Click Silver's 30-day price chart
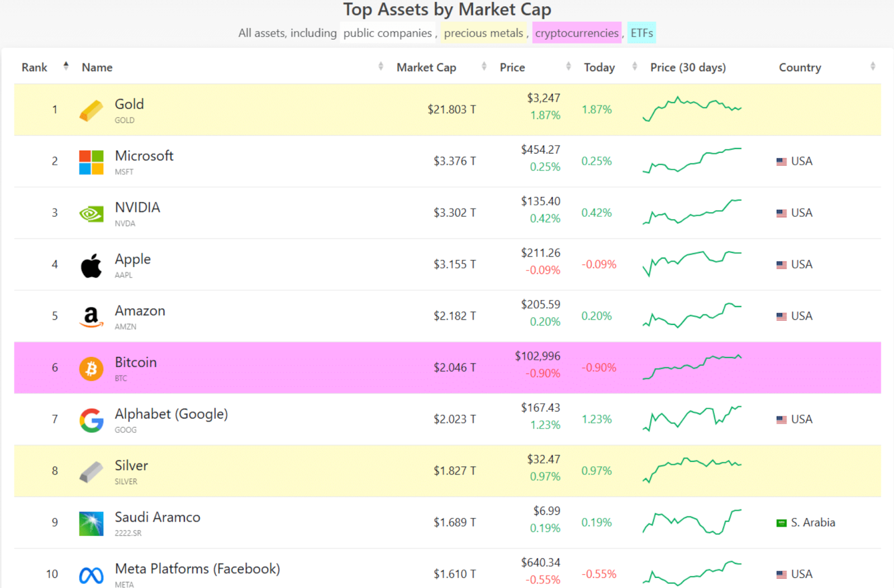Viewport: 894px width, 588px height. pyautogui.click(x=692, y=470)
